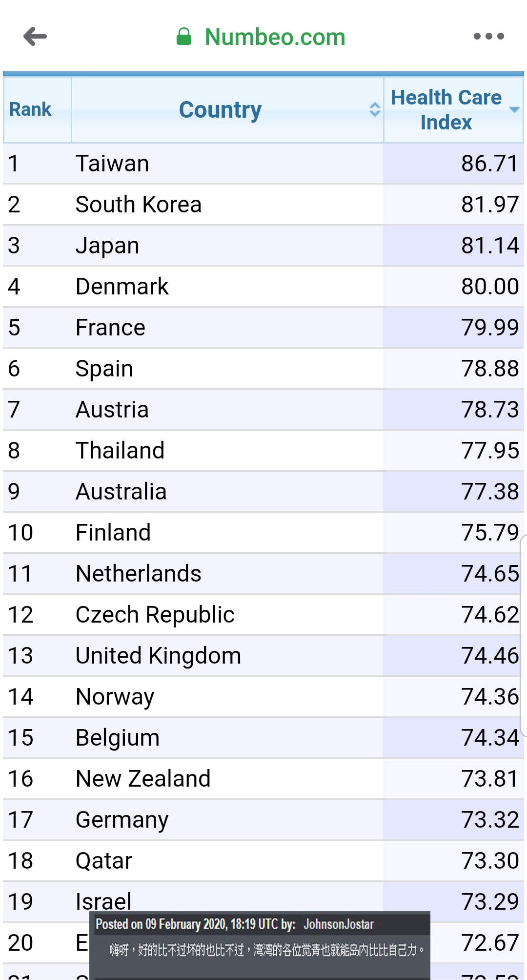Sort the table by the Rank header
The image size is (527, 980).
pyautogui.click(x=30, y=109)
